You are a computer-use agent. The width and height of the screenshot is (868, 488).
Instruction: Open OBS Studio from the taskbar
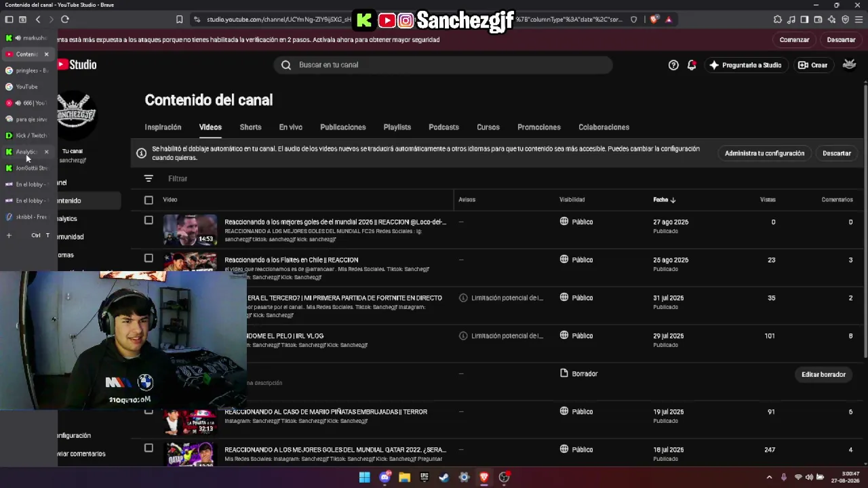pyautogui.click(x=504, y=477)
